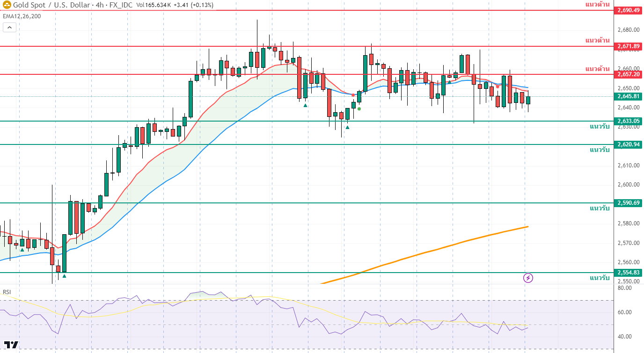Viewport: 644px width, 353px height.
Task: Click the 2,570.00 price axis tick
Action: pyautogui.click(x=628, y=243)
